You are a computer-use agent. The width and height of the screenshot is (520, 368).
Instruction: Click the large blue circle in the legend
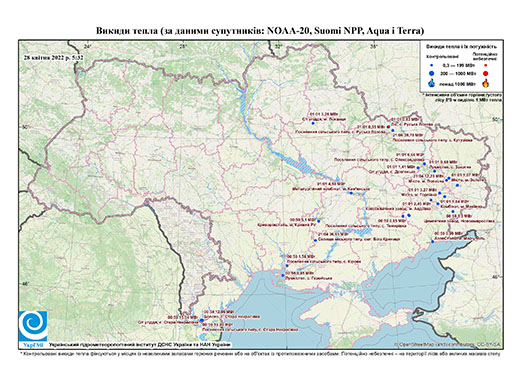point(432,73)
